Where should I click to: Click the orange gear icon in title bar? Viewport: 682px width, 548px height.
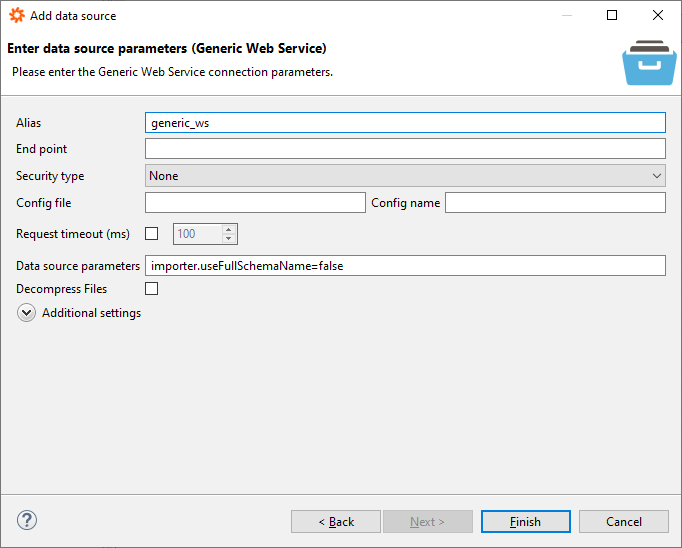pyautogui.click(x=17, y=15)
